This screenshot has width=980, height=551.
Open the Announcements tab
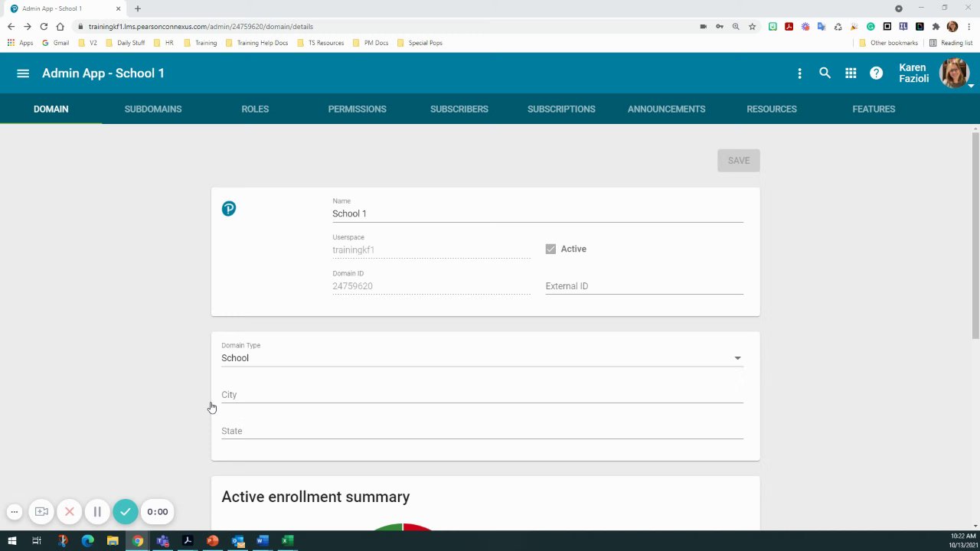point(666,109)
